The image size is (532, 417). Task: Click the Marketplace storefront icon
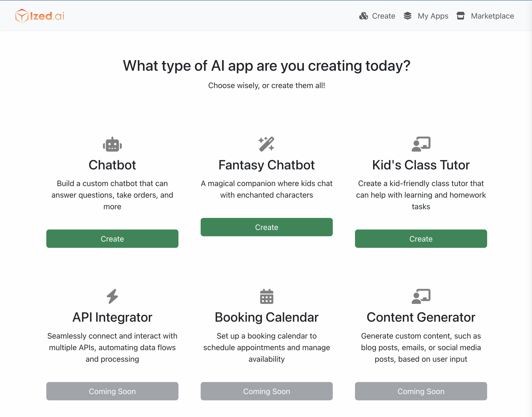pos(460,16)
